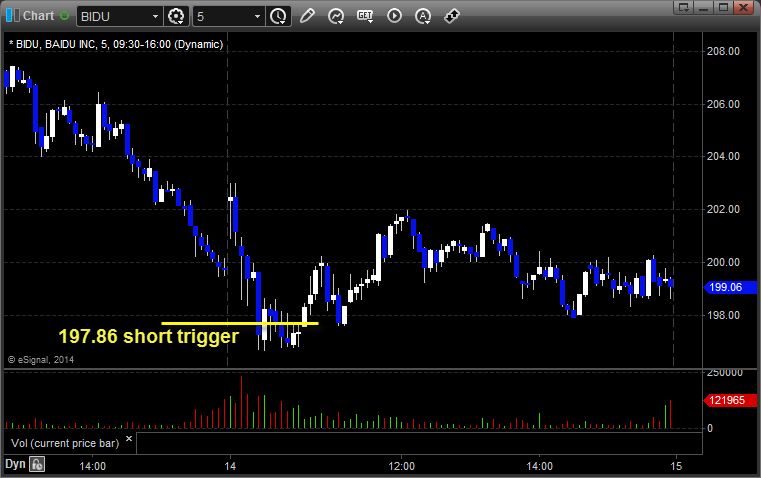Click the 12:00 time axis label
Viewport: 761px width, 478px height.
(401, 466)
